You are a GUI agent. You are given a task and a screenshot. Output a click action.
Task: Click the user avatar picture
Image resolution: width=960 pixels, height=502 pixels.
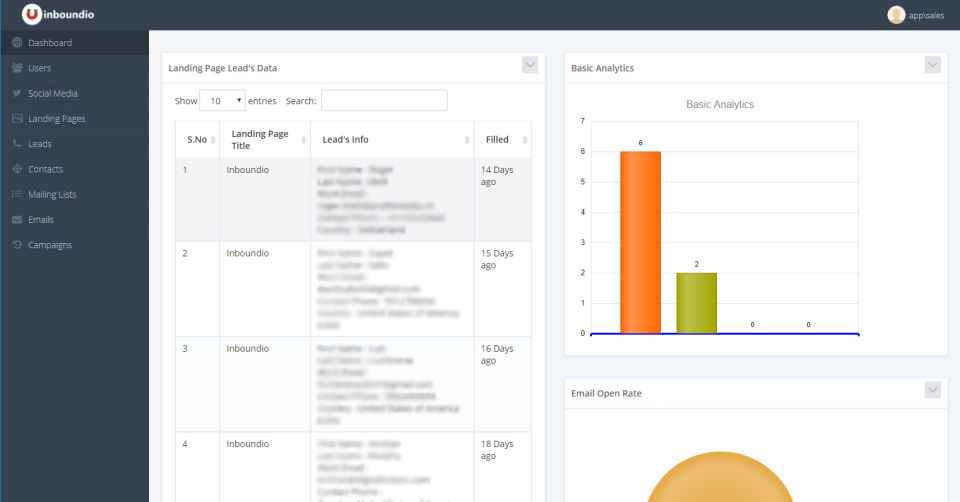pyautogui.click(x=896, y=15)
